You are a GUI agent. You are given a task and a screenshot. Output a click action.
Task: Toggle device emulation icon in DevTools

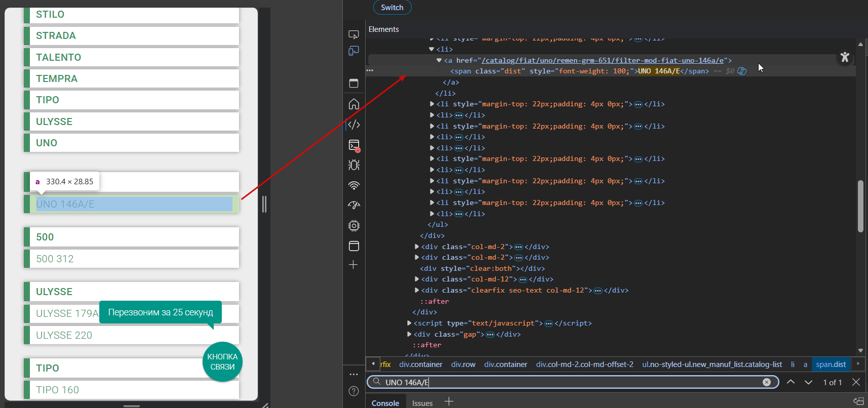click(353, 51)
